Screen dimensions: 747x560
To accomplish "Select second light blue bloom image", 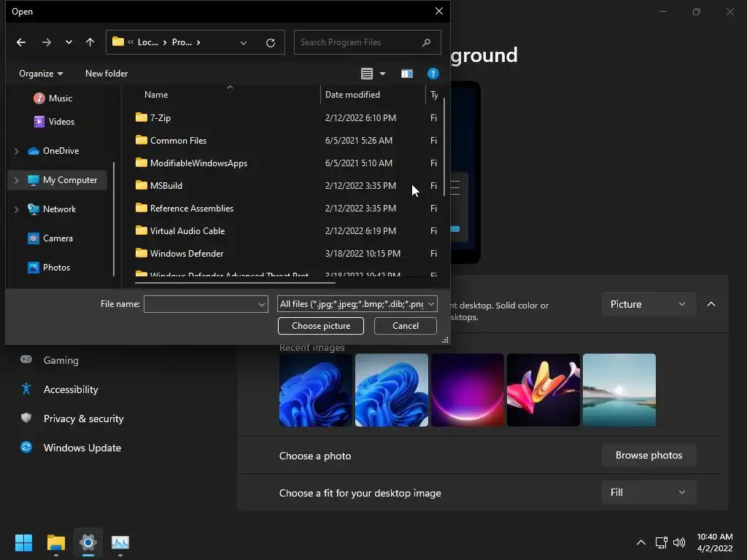I will pos(392,390).
